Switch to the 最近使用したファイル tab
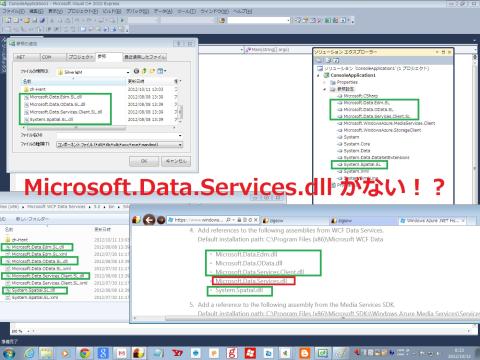 [145, 57]
